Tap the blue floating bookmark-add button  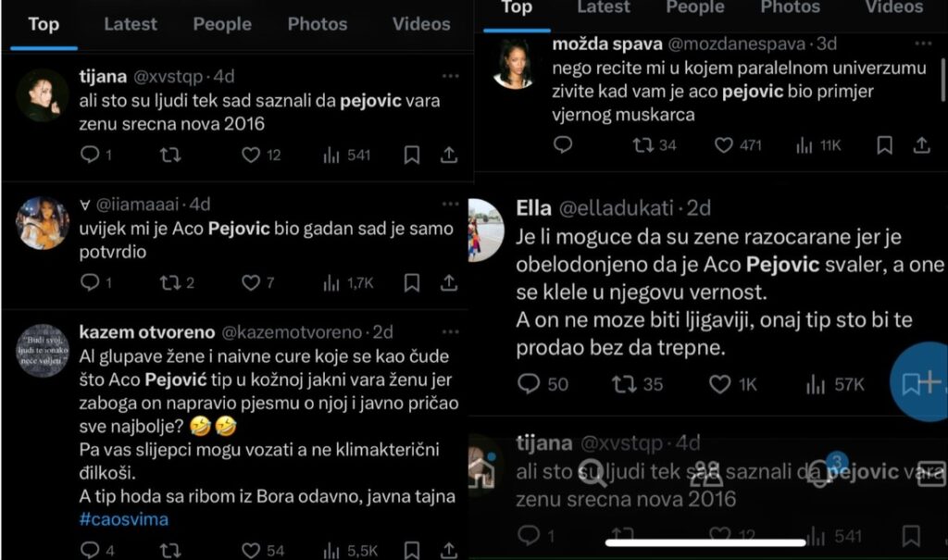click(920, 381)
